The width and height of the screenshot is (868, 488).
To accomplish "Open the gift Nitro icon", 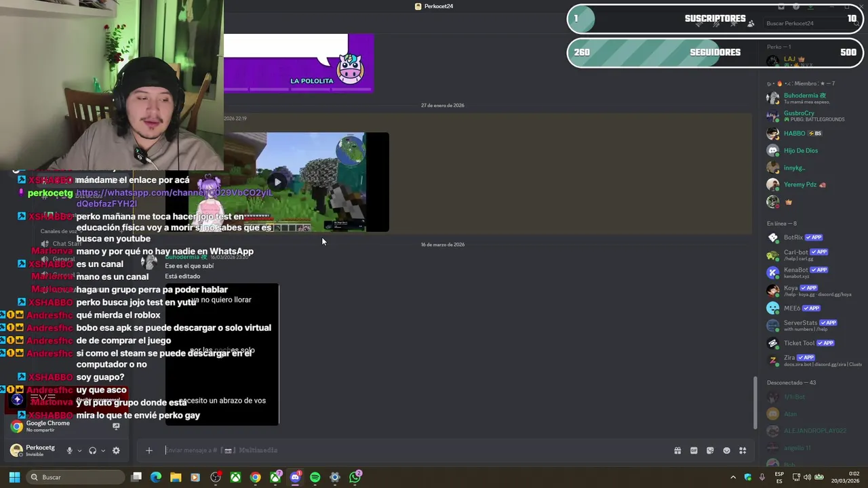I will [x=677, y=451].
